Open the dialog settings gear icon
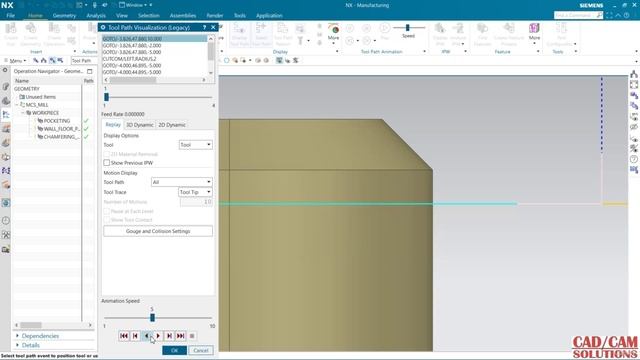Viewport: 640px width, 360px height. [103, 27]
